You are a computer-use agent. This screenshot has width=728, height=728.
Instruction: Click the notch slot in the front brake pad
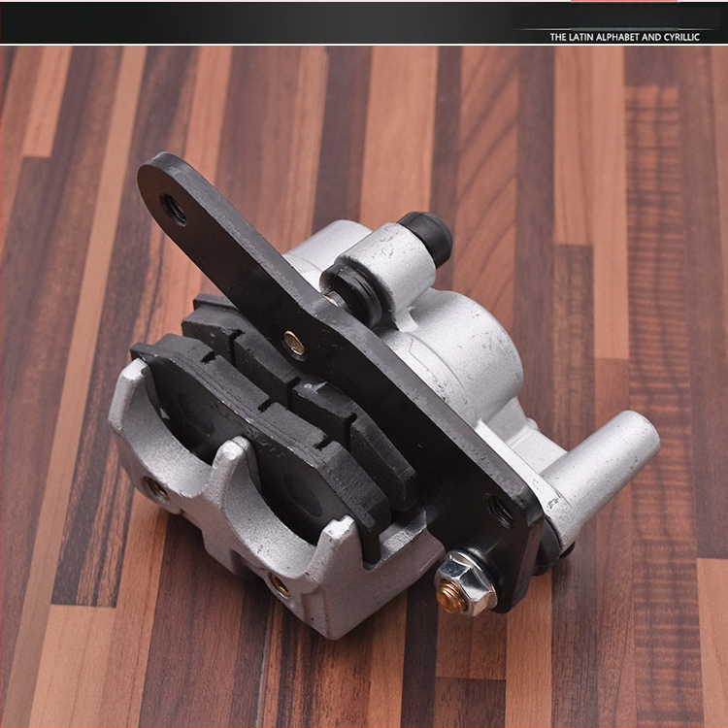coord(209,356)
